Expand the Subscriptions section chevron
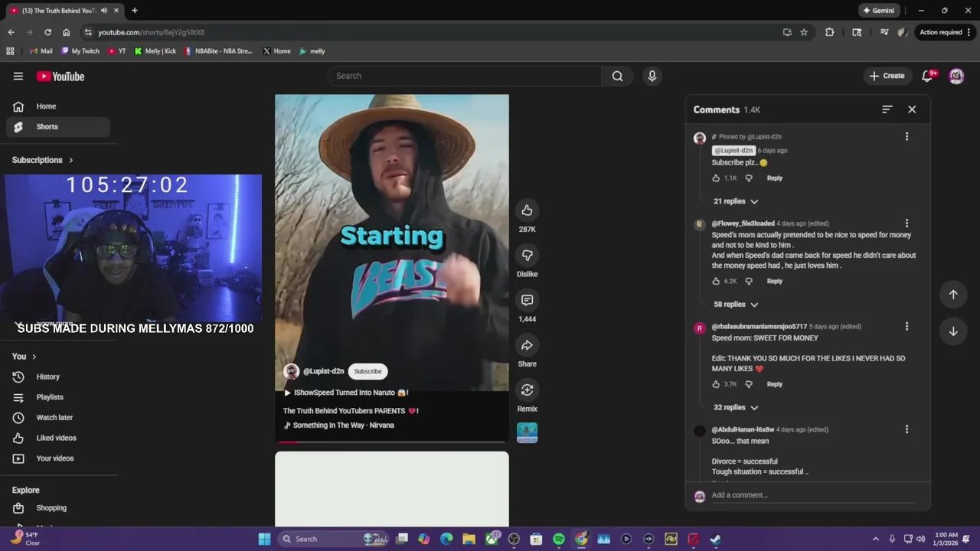Viewport: 980px width, 551px height. click(71, 160)
